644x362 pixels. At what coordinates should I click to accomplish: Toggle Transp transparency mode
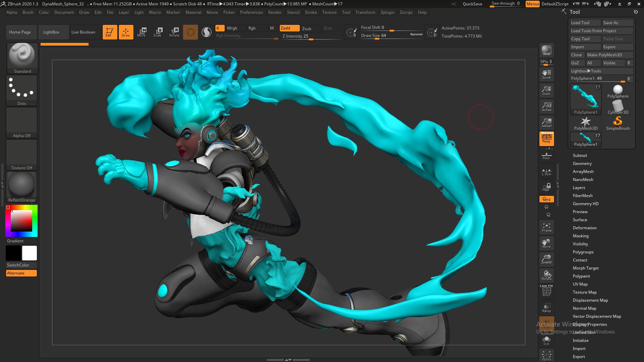(x=546, y=308)
